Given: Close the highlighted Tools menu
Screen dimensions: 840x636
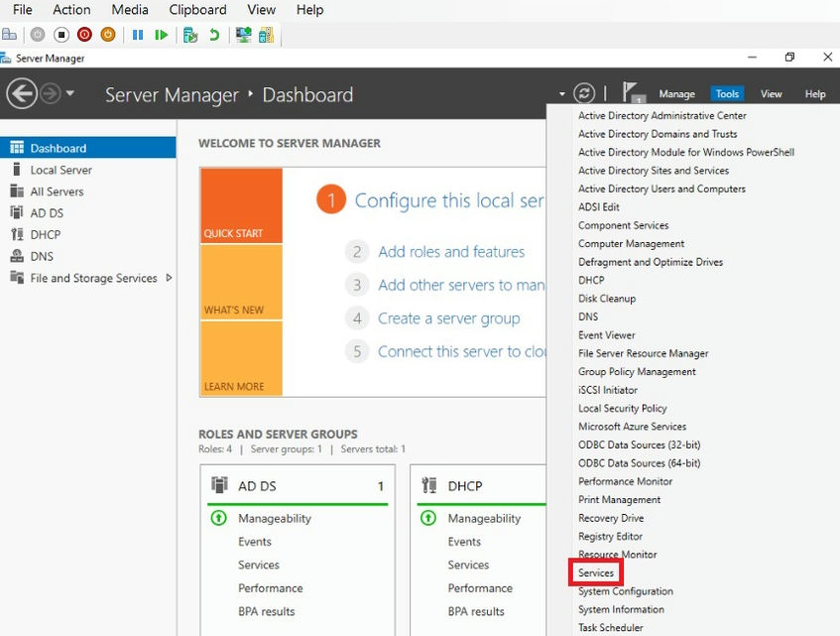Looking at the screenshot, I should (727, 94).
